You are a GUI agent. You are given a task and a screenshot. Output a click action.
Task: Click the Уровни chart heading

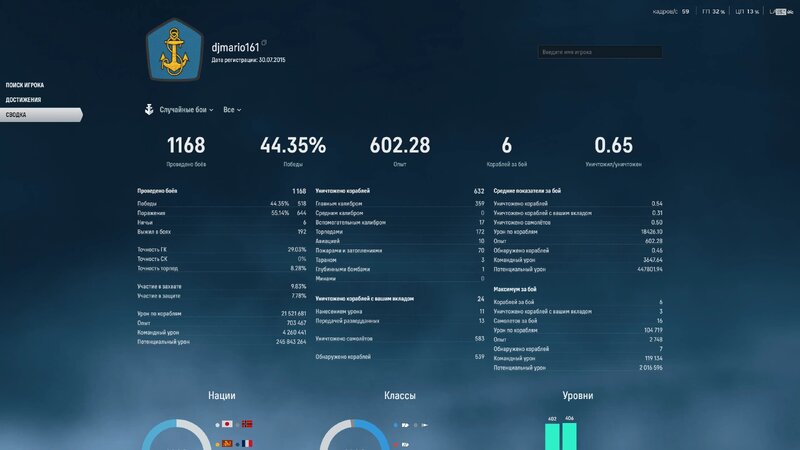(x=578, y=395)
